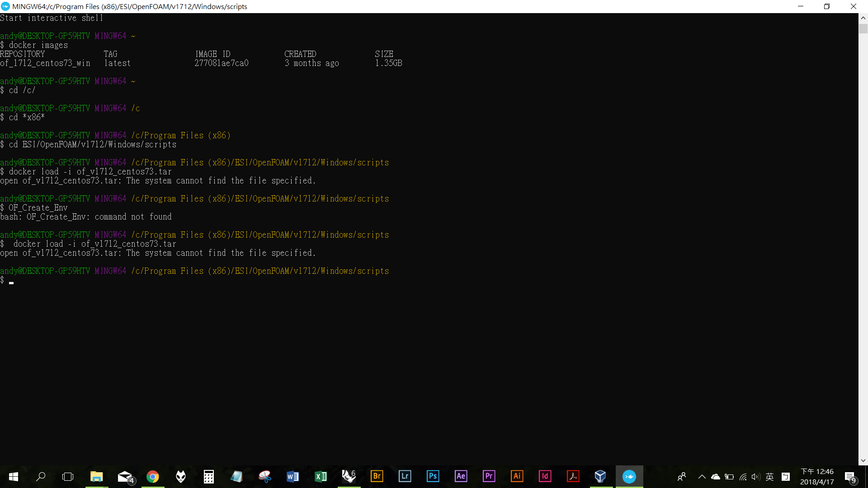The image size is (868, 488).
Task: Toggle the input language indicator 英
Action: [770, 477]
